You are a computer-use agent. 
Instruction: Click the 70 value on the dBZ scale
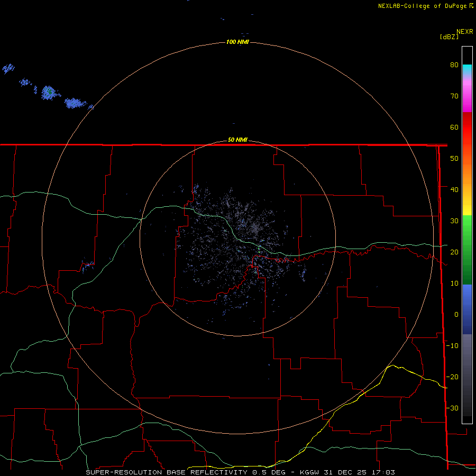[x=454, y=96]
